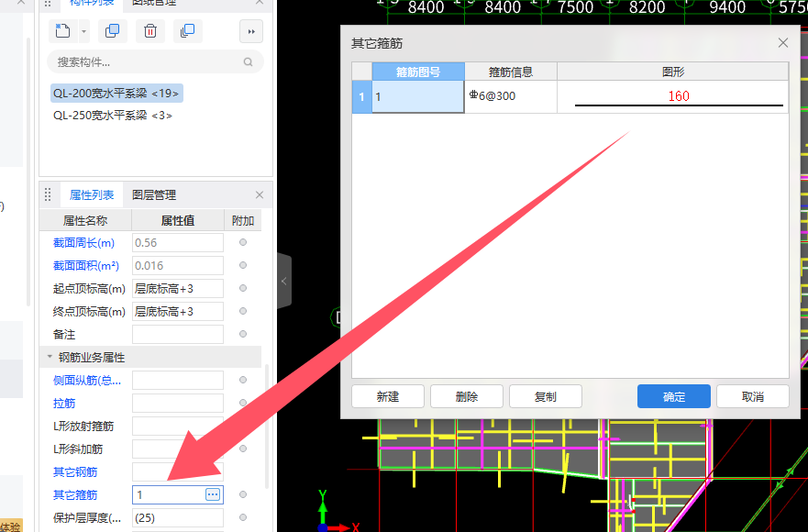The height and width of the screenshot is (532, 808).
Task: Confirm with 确定 button
Action: (674, 396)
